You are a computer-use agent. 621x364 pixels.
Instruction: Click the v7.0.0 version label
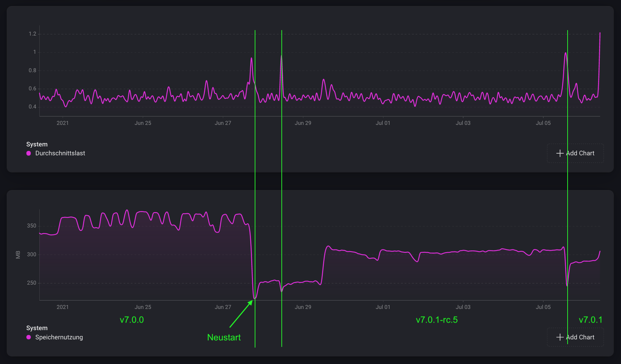132,320
